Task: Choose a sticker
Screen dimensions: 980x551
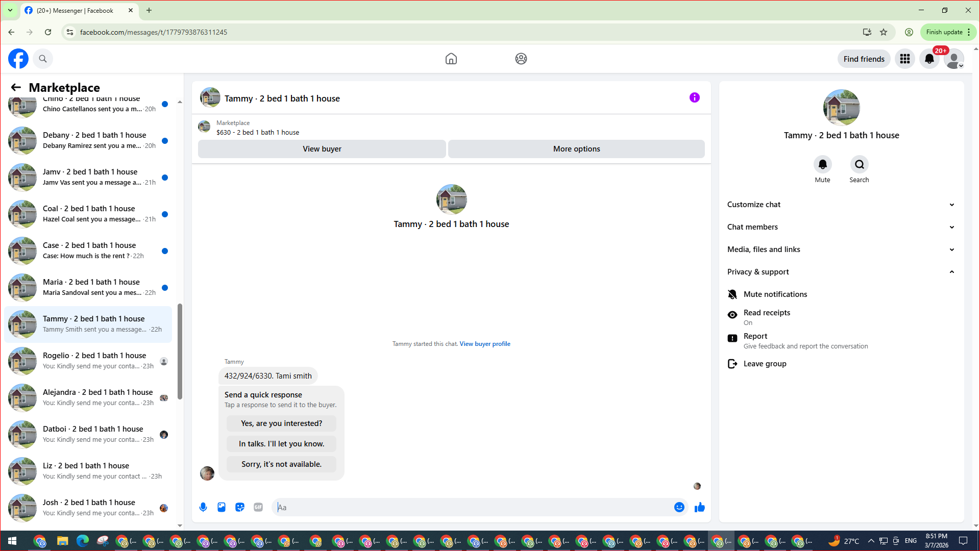Action: (240, 507)
